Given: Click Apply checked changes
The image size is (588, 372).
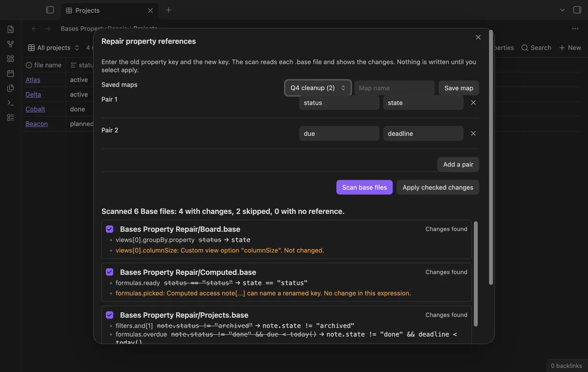Looking at the screenshot, I should [438, 187].
